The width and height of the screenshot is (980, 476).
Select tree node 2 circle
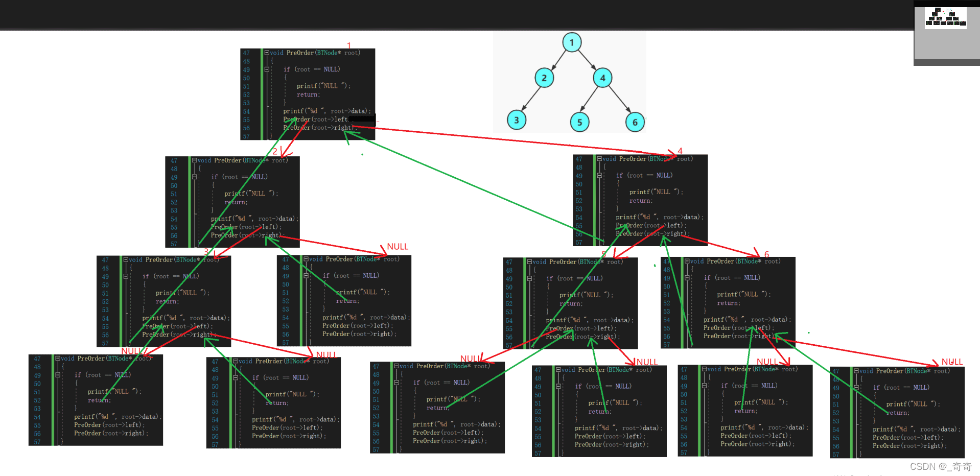pyautogui.click(x=544, y=78)
